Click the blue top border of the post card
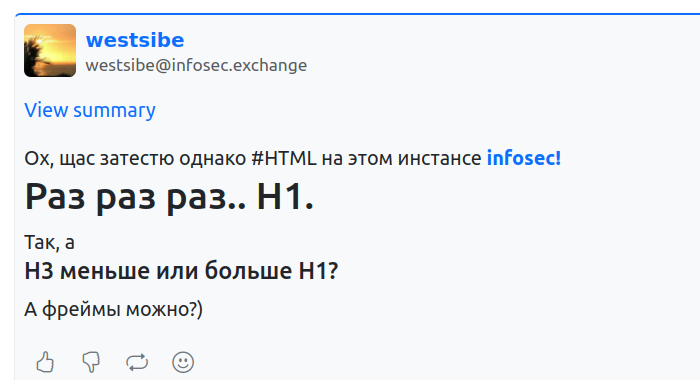Screen dimensions: 700x380 357,14
